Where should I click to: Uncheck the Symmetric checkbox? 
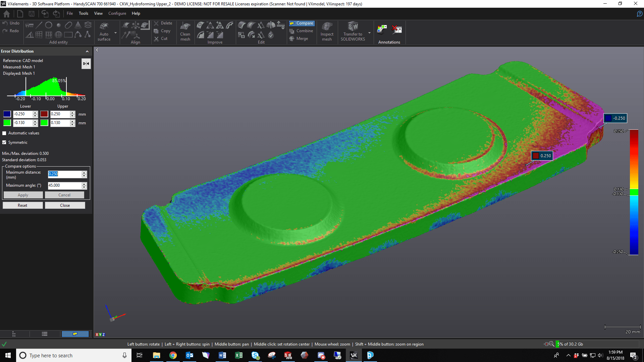(x=4, y=142)
